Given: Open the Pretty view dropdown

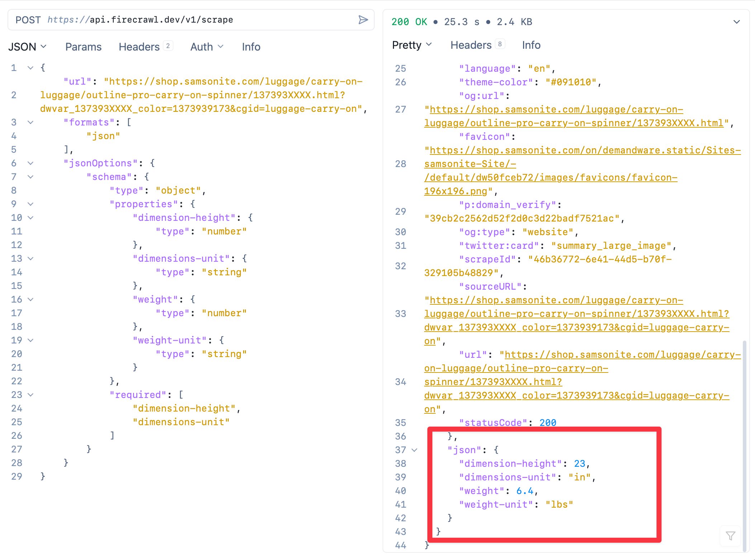Looking at the screenshot, I should tap(412, 45).
